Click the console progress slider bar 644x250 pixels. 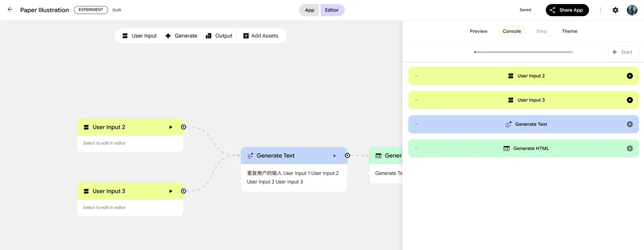[x=523, y=52]
